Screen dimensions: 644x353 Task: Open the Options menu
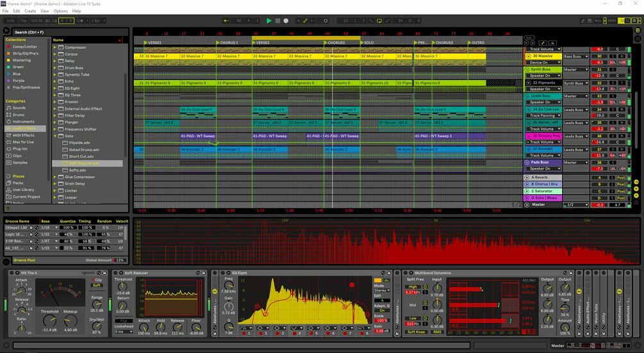60,11
